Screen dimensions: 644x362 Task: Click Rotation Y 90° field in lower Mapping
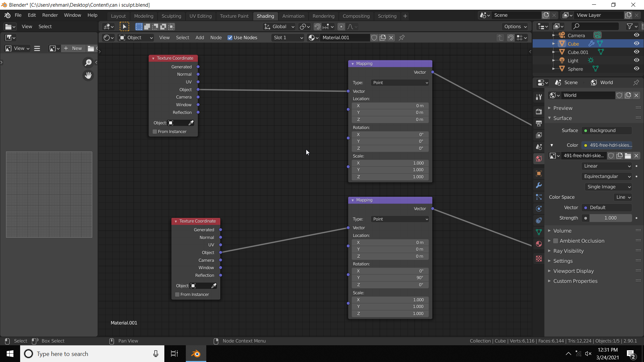point(390,278)
